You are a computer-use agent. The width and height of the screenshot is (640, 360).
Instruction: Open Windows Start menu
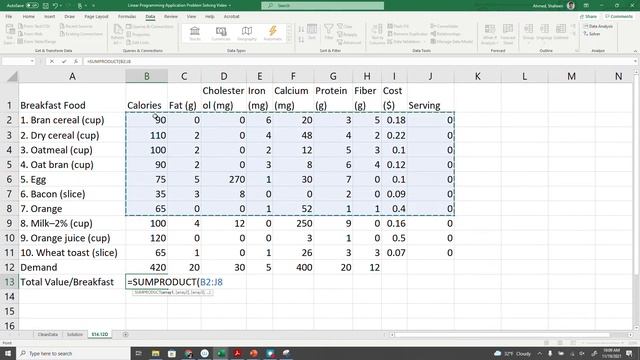tap(8, 353)
